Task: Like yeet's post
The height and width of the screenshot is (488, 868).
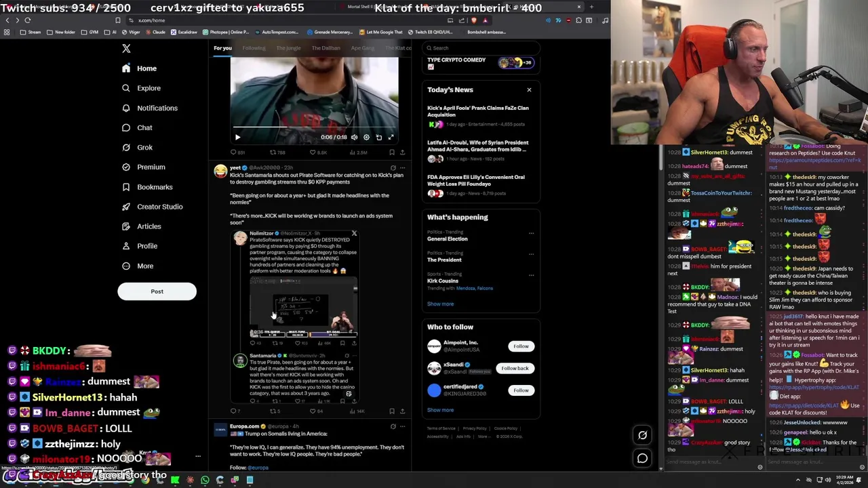Action: click(x=317, y=411)
